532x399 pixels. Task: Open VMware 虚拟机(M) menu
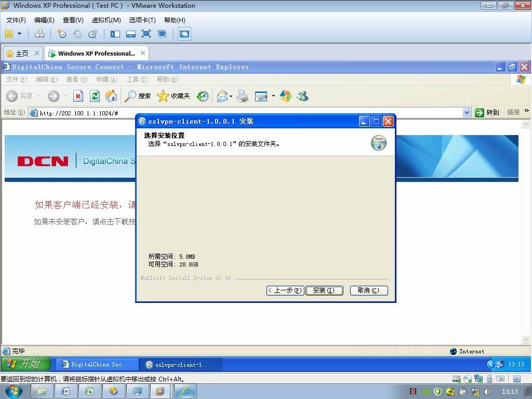click(106, 20)
